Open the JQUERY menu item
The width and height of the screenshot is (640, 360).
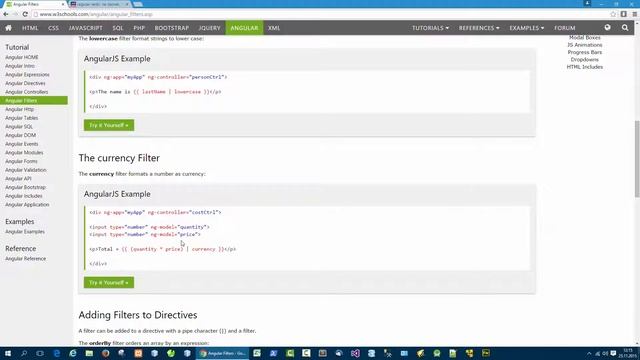[209, 28]
